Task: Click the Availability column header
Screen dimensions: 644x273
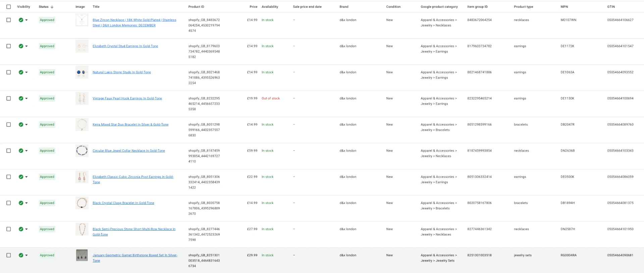Action: 270,7
